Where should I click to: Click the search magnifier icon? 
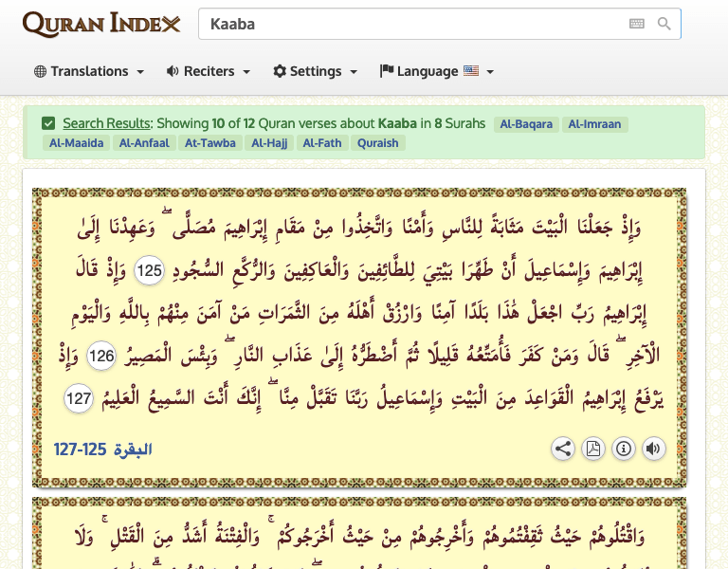tap(664, 24)
